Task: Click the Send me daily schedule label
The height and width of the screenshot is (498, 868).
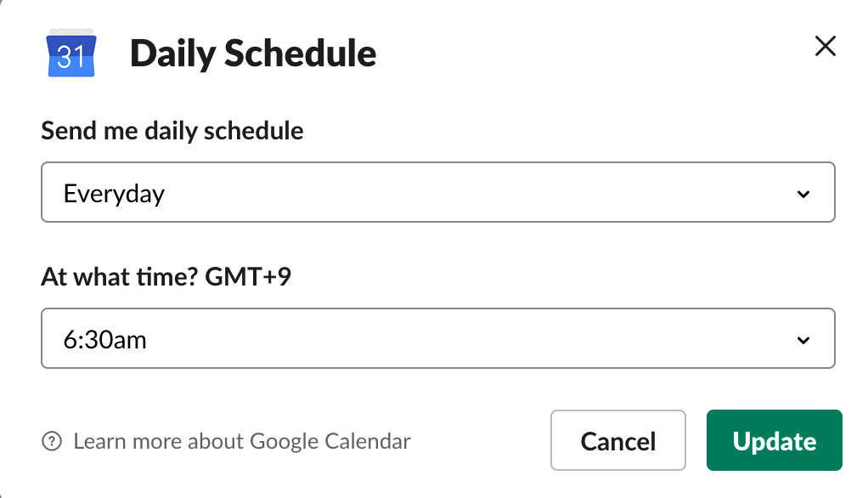Action: (172, 131)
